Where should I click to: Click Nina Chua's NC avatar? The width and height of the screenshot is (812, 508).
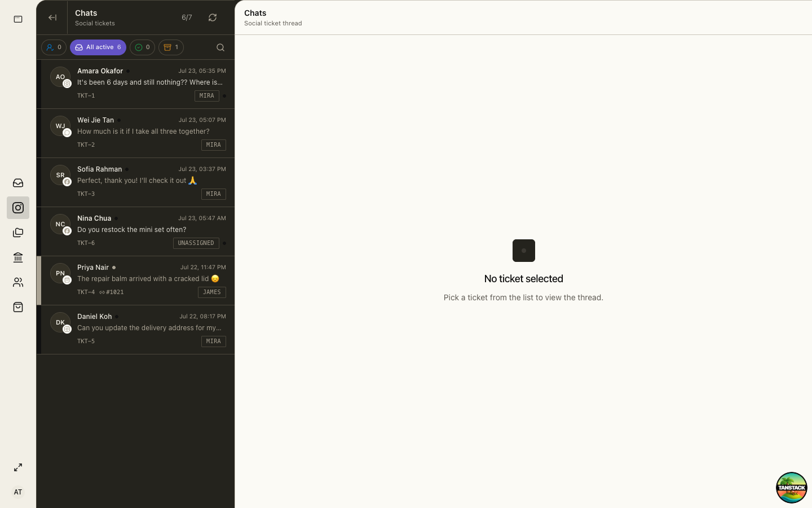click(x=60, y=224)
